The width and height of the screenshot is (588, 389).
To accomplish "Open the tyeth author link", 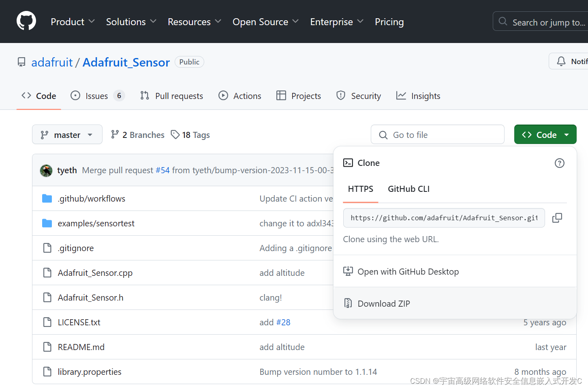I will [67, 170].
